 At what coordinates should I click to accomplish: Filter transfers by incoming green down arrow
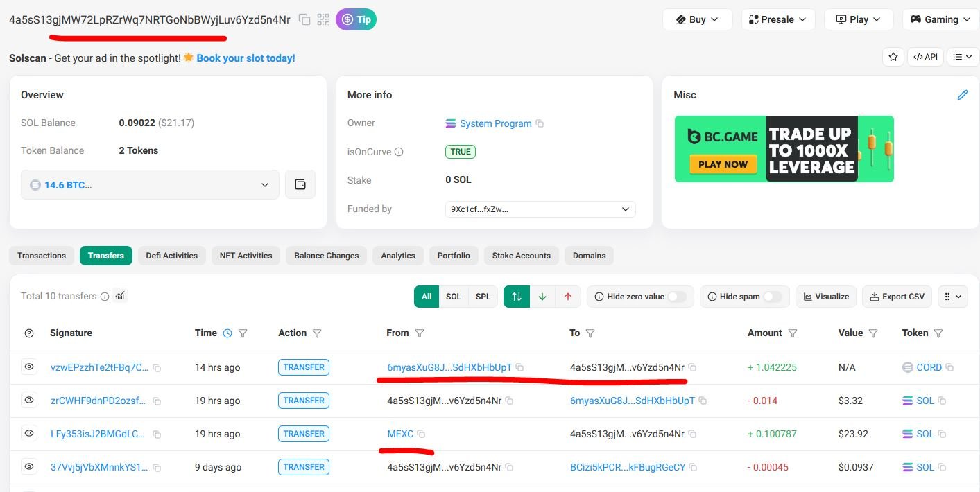(x=542, y=297)
